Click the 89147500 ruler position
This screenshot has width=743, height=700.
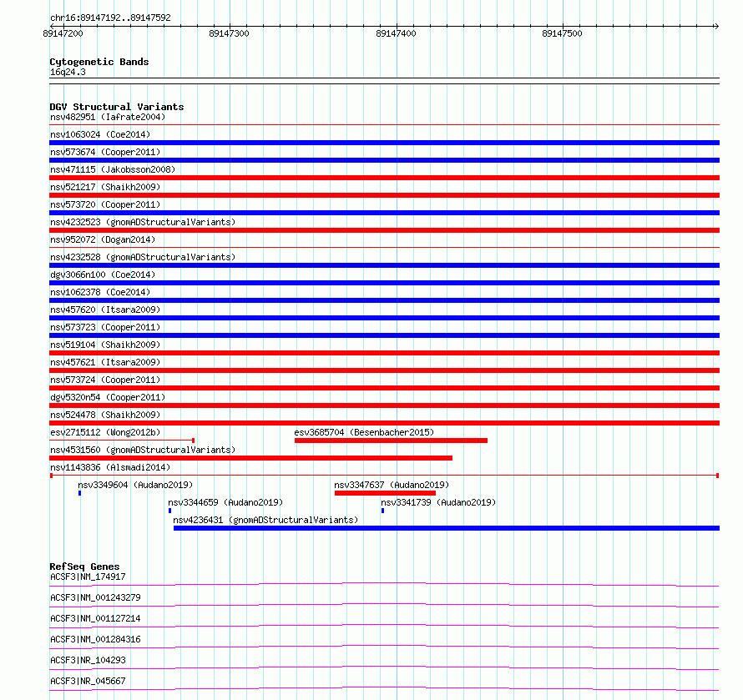(x=562, y=33)
